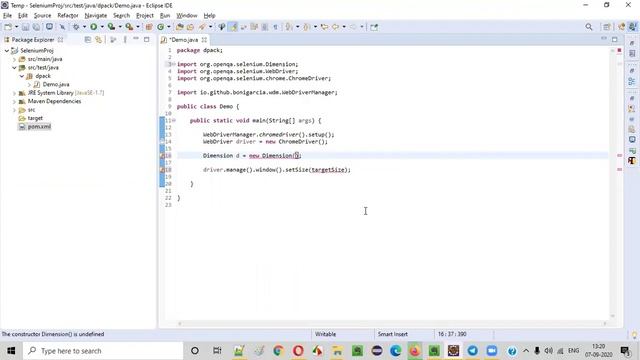Screen dimensions: 640x360
Task: Click the Open Type folder icon
Action: [x=180, y=27]
